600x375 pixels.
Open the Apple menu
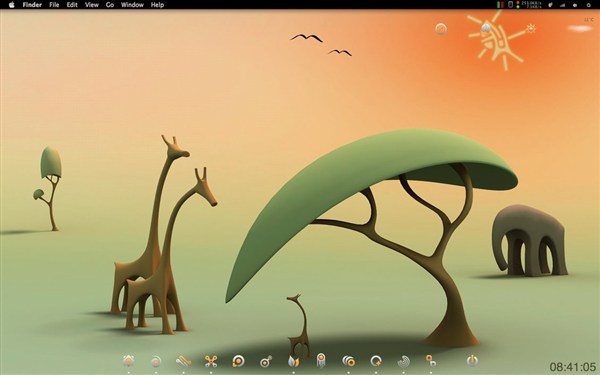[11, 5]
